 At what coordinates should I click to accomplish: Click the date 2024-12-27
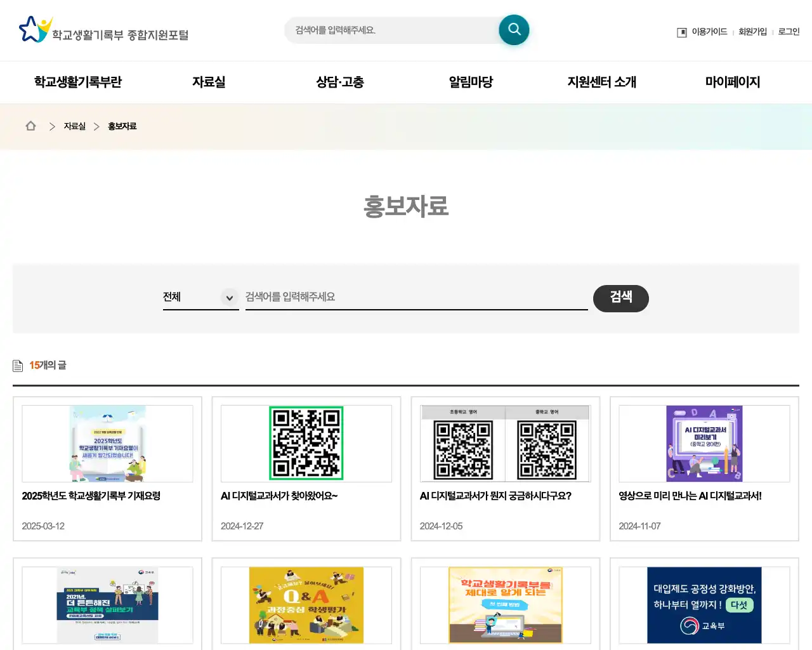242,526
